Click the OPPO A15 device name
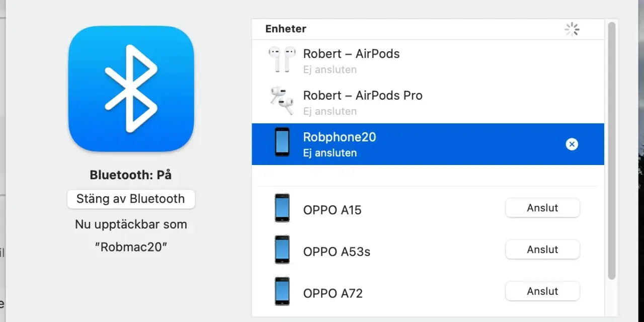 click(x=333, y=210)
